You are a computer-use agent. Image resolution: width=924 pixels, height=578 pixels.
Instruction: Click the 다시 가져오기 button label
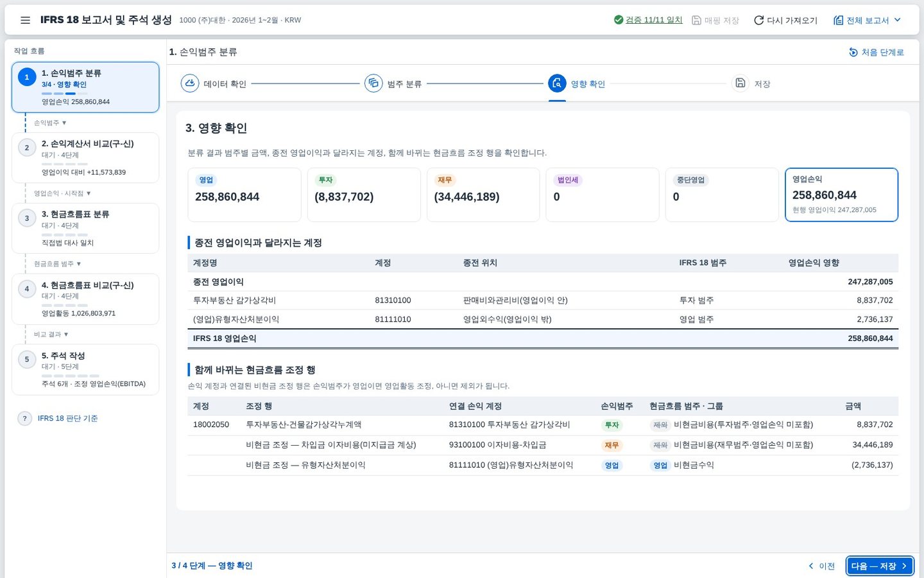point(792,20)
